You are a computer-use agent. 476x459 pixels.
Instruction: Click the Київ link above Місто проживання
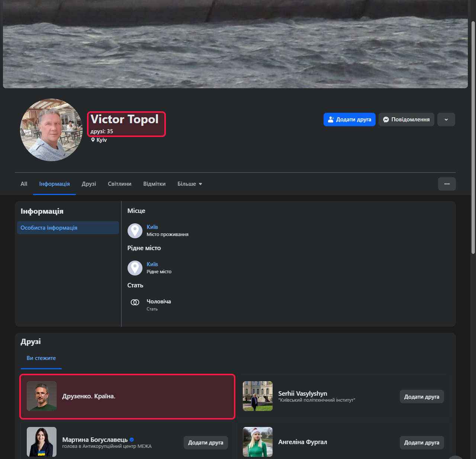tap(152, 227)
